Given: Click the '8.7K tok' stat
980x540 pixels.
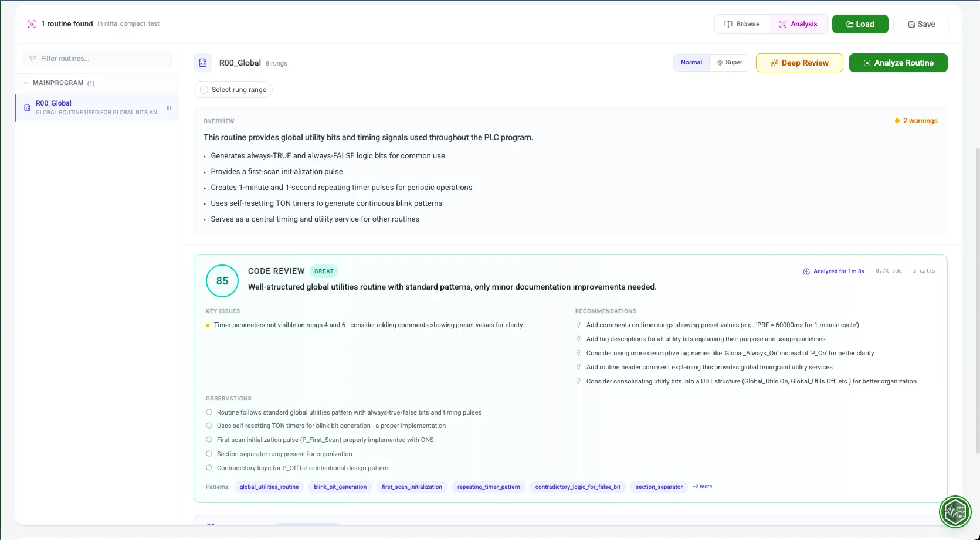Looking at the screenshot, I should coord(888,271).
